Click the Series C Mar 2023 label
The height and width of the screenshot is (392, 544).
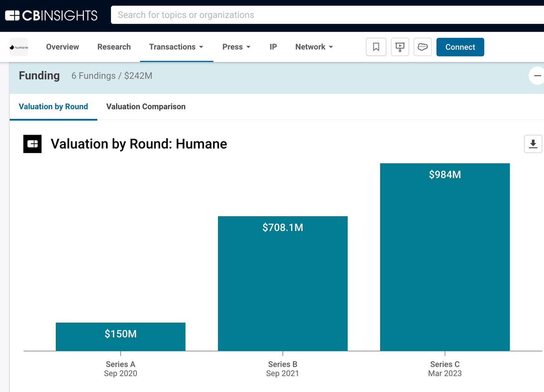(x=445, y=369)
